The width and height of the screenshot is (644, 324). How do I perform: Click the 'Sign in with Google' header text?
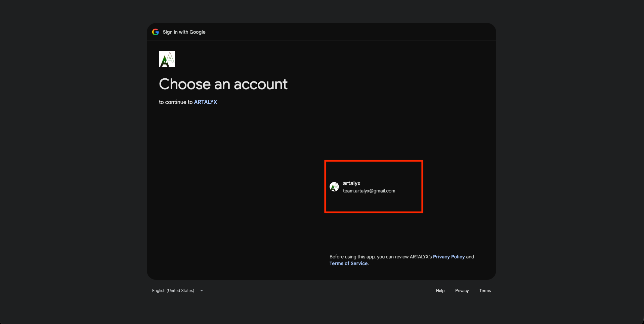184,32
